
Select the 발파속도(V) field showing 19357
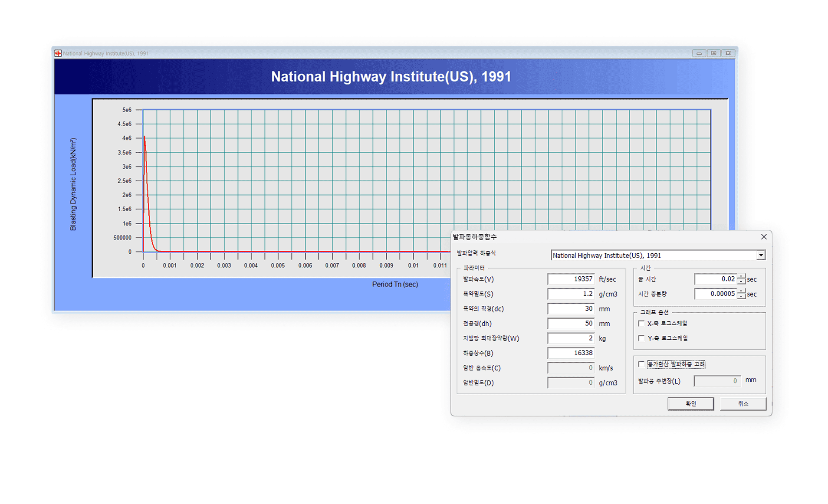coord(571,279)
